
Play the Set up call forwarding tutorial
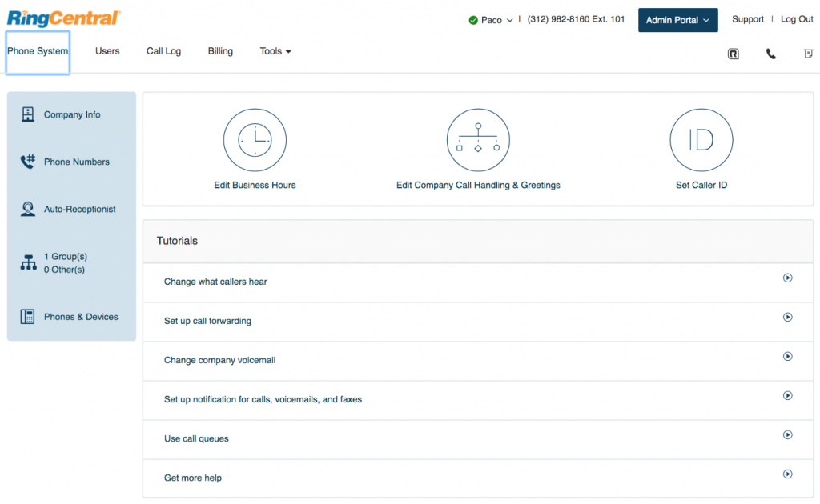tap(788, 317)
